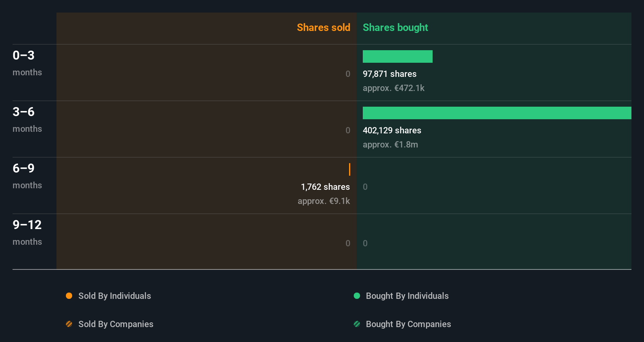The width and height of the screenshot is (644, 342).
Task: Click the 6–9 months row label
Action: (27, 176)
